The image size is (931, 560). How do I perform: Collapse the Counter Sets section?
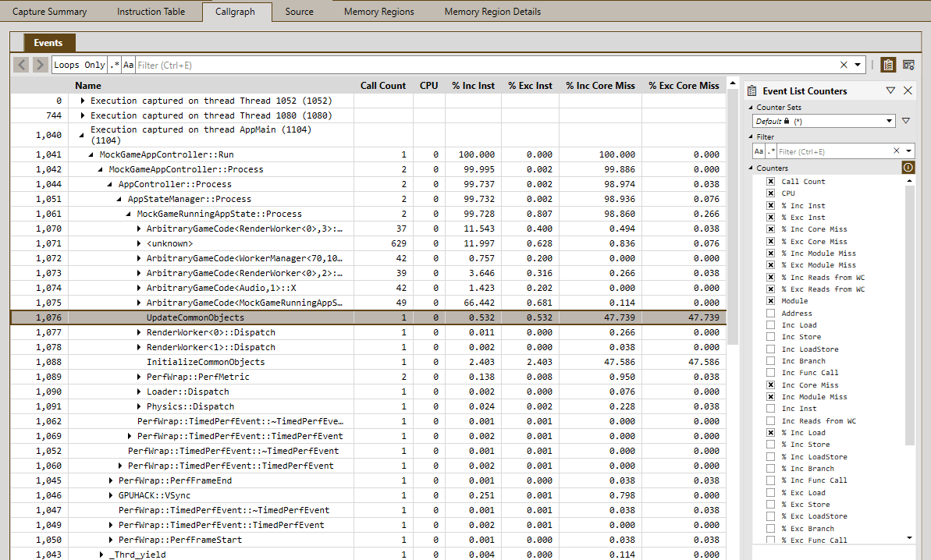[x=751, y=108]
